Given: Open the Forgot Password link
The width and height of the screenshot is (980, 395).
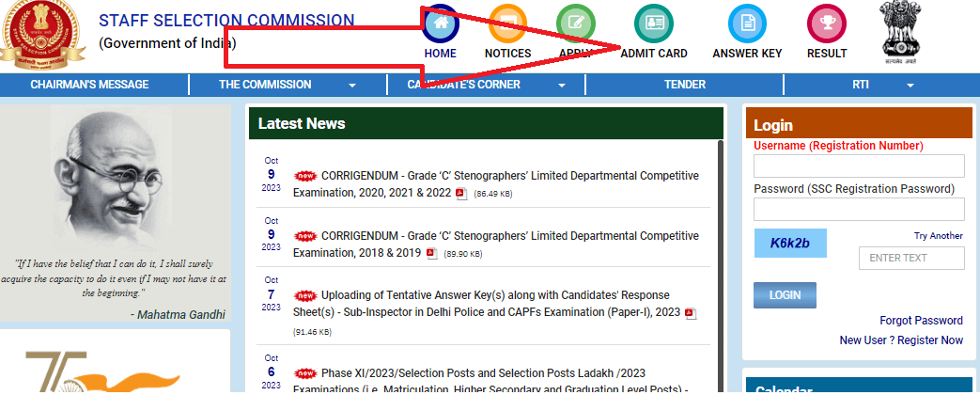Looking at the screenshot, I should coord(921,321).
